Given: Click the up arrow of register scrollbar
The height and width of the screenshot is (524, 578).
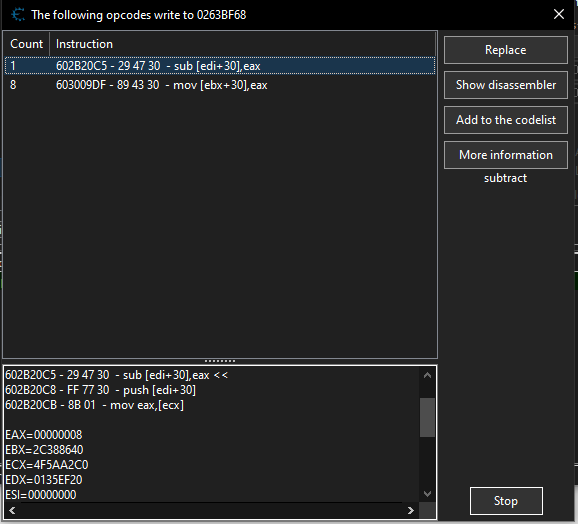Looking at the screenshot, I should point(427,375).
